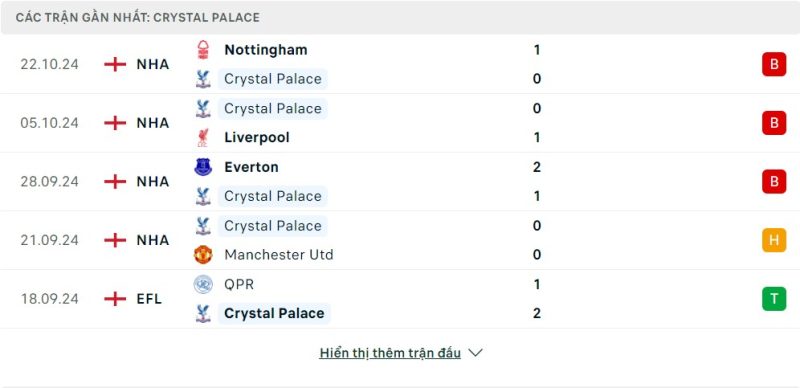
Task: Click England flag beside 05.10.24 match
Action: click(x=115, y=123)
